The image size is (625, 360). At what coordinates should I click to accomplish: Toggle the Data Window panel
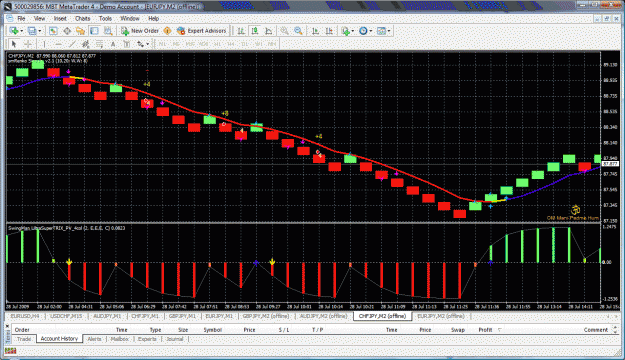click(x=67, y=31)
